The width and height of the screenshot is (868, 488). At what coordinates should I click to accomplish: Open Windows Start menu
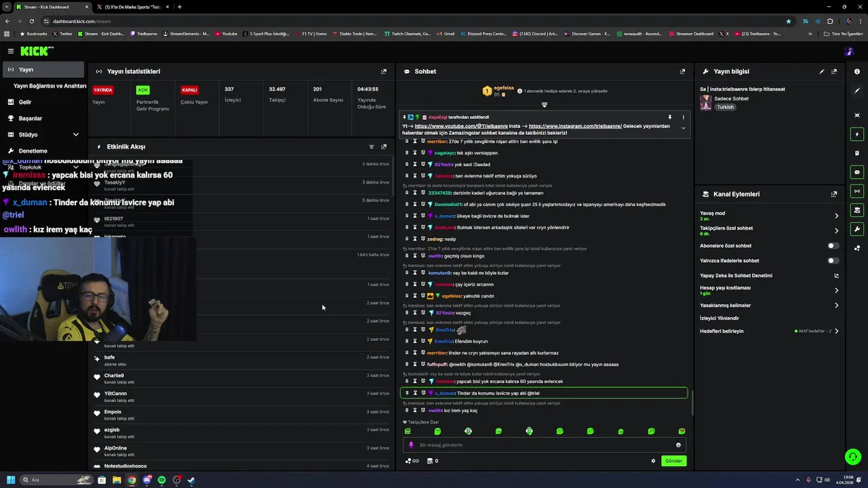pyautogui.click(x=10, y=480)
